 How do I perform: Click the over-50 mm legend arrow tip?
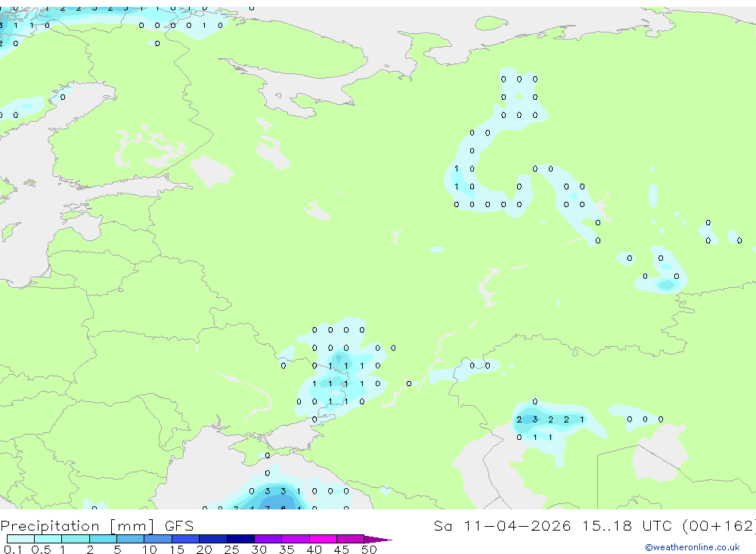378,540
